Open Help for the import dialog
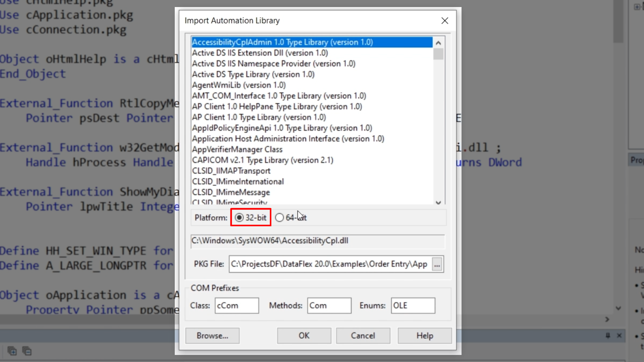644x362 pixels. tap(425, 336)
